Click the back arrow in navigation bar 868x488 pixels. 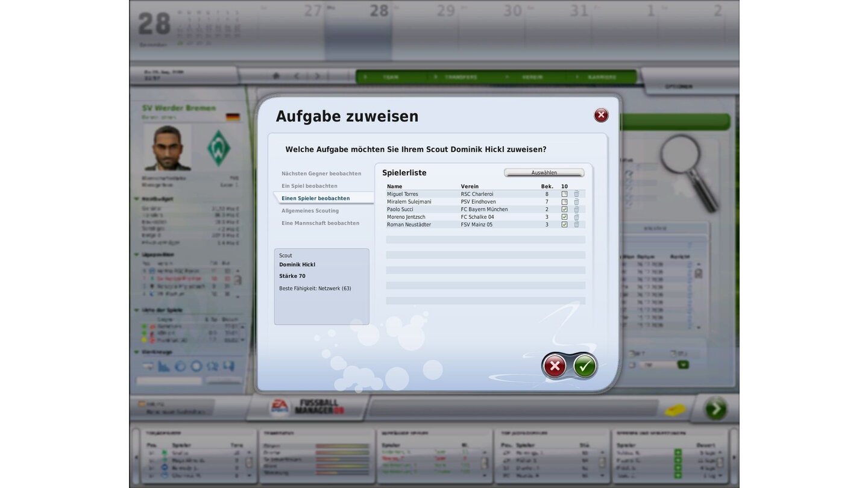(297, 77)
